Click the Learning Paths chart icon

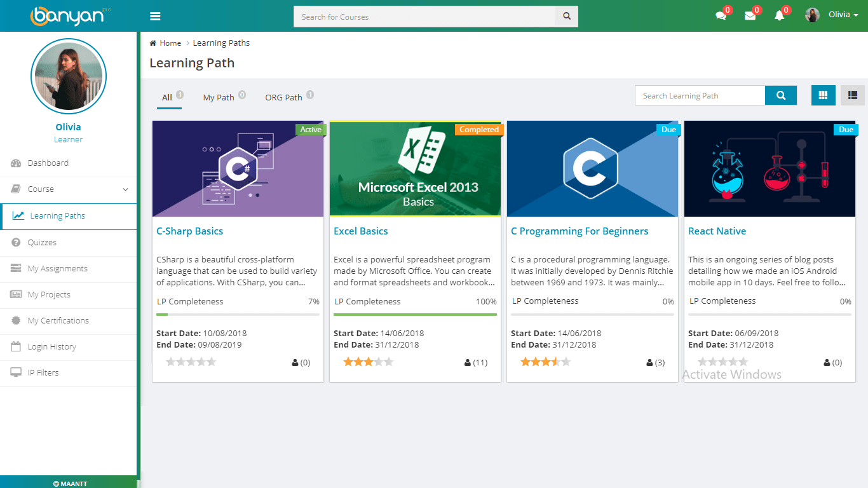(18, 216)
